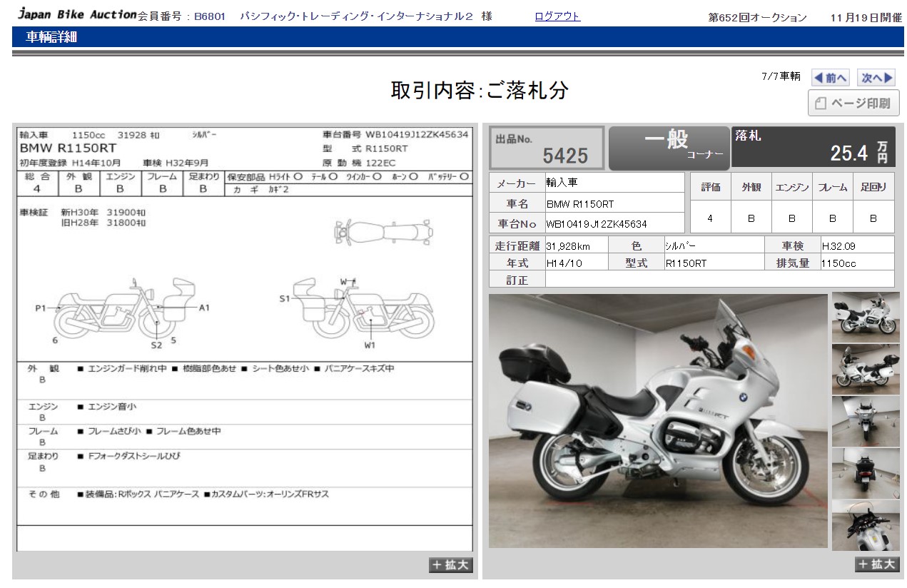Image resolution: width=907 pixels, height=588 pixels.
Task: Click the A1 marker on left diagram
Action: 204,308
